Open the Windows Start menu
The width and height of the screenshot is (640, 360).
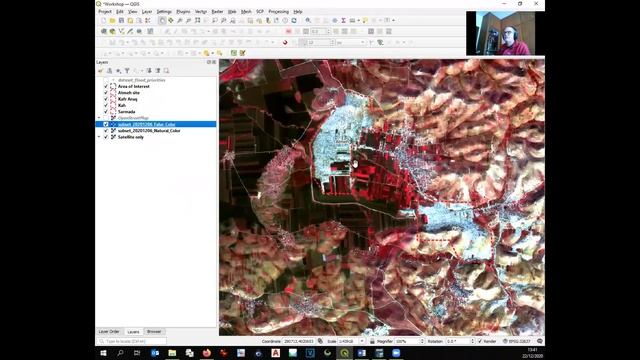(x=103, y=353)
